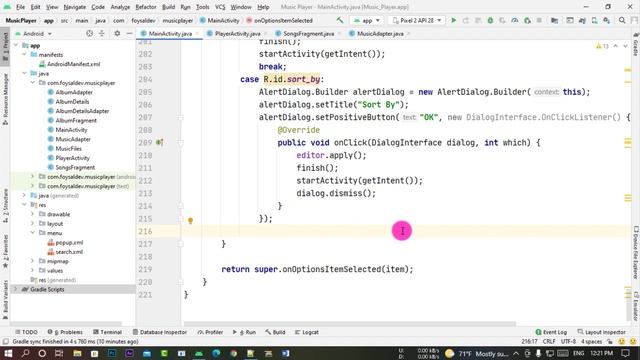The height and width of the screenshot is (360, 640).
Task: Switch to SongsFragment.java tab
Action: pyautogui.click(x=308, y=33)
